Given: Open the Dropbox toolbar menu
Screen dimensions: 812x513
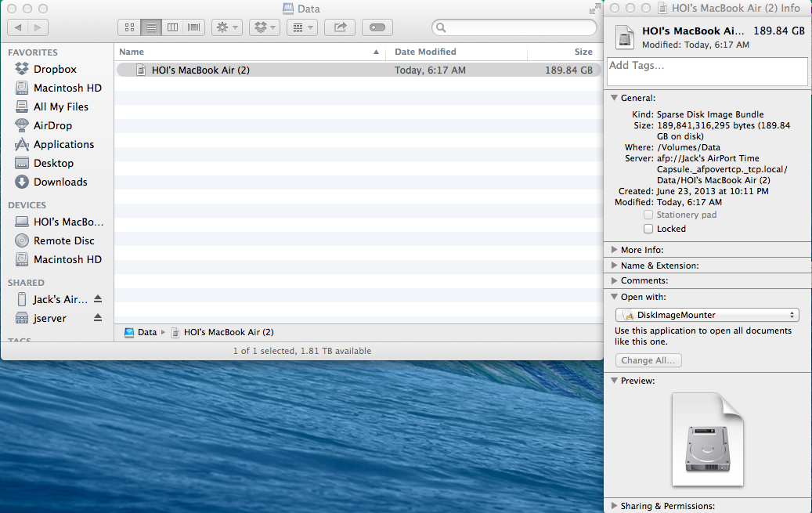Looking at the screenshot, I should coord(265,27).
